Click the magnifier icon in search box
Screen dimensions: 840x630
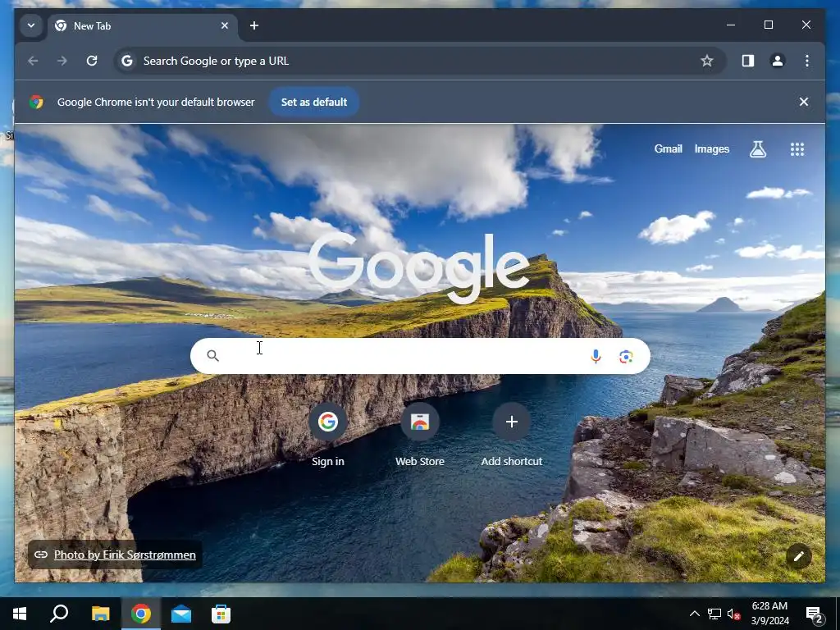point(212,356)
